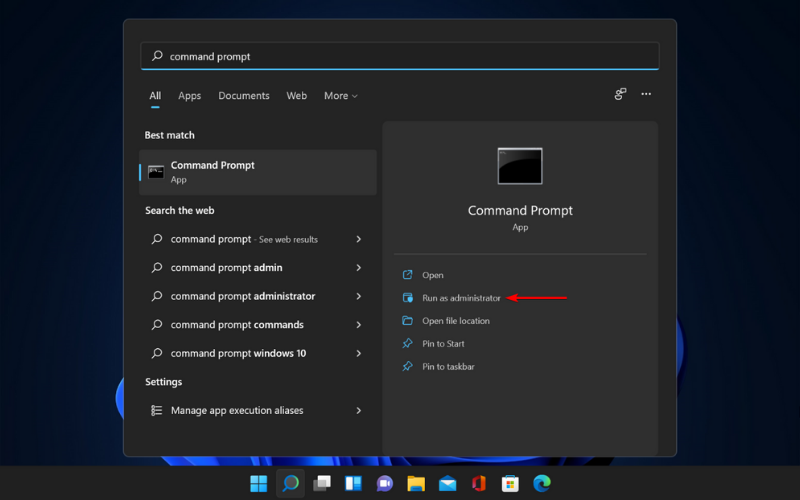Click the Manage app execution aliases list icon
This screenshot has width=800, height=500.
(x=157, y=410)
